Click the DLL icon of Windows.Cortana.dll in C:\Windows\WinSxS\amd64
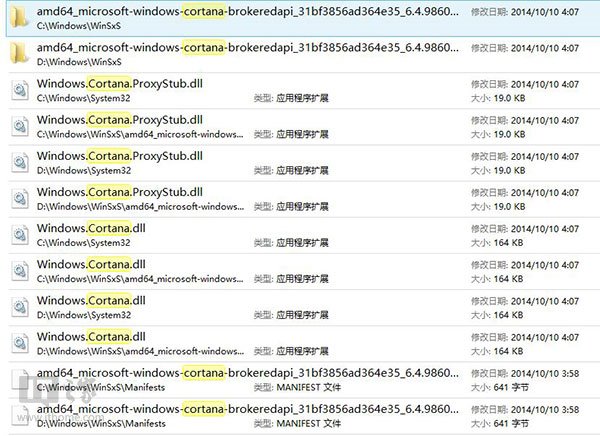Viewport: 600px width, 436px height. (20, 271)
